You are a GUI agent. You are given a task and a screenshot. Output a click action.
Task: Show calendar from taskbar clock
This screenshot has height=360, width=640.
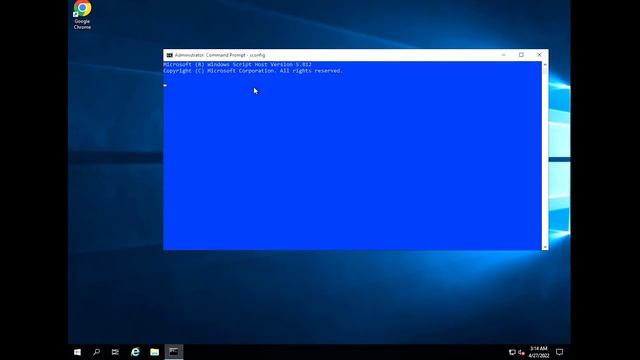[539, 352]
